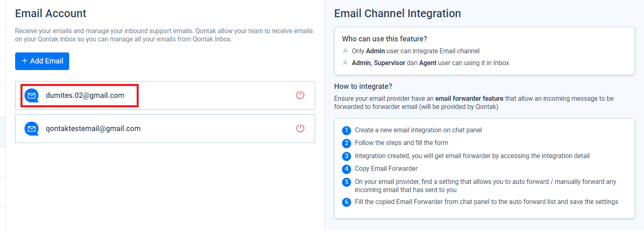Click the 'Who can use this feature?' title
The height and width of the screenshot is (231, 644).
coord(384,39)
